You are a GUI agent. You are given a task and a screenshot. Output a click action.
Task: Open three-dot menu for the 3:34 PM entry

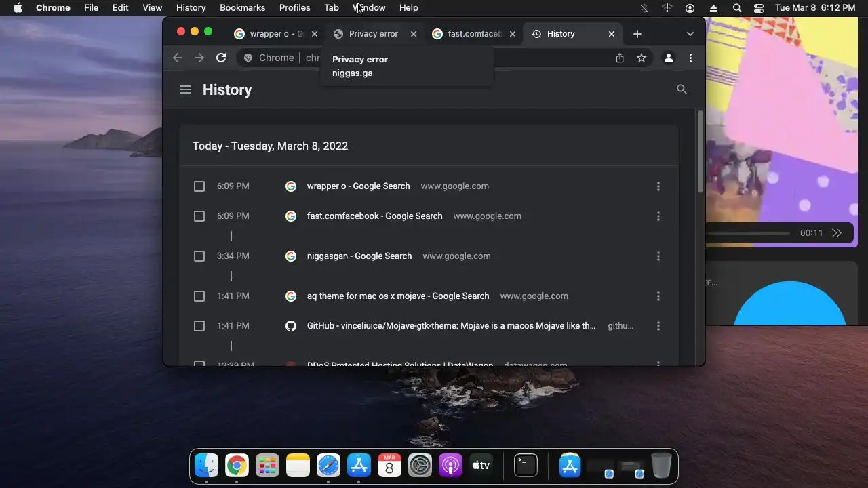[x=658, y=256]
